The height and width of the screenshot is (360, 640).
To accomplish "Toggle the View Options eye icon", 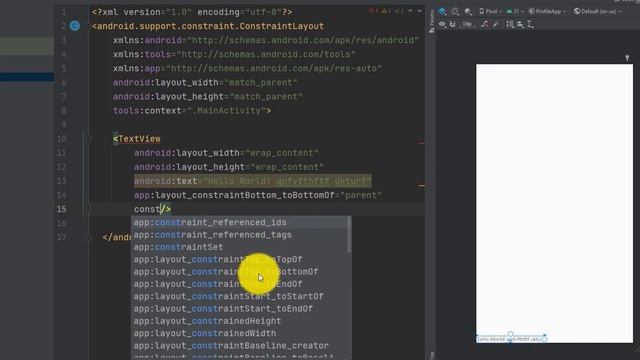I will pos(442,24).
